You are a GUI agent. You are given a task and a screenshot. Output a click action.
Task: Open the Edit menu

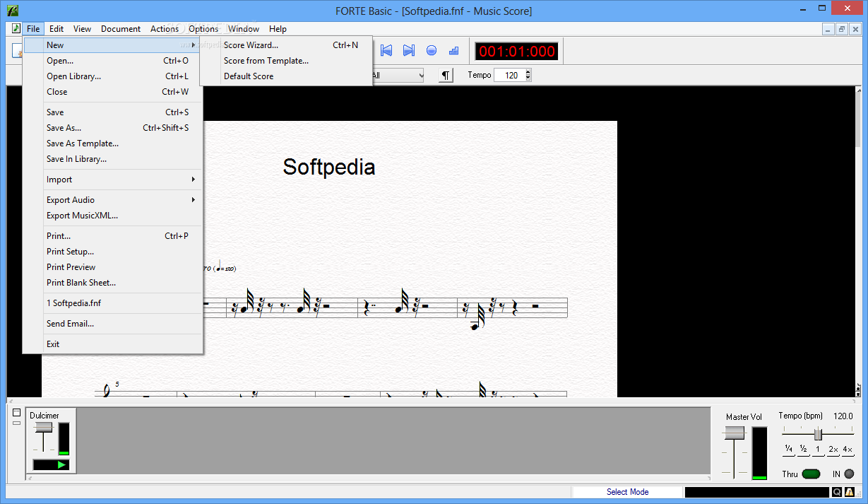click(57, 29)
